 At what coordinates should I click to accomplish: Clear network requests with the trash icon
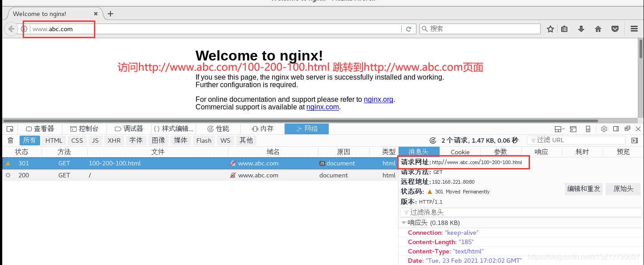pos(11,141)
